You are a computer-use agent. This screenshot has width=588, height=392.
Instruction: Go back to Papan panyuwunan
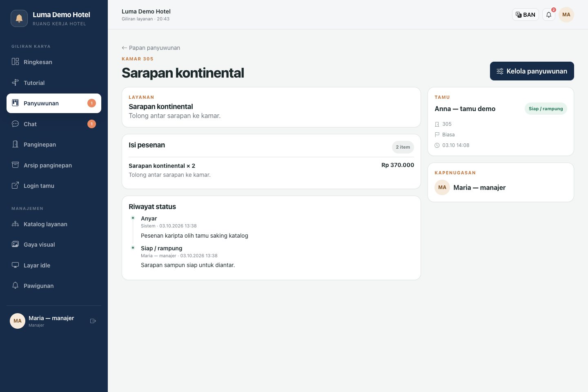(x=151, y=48)
